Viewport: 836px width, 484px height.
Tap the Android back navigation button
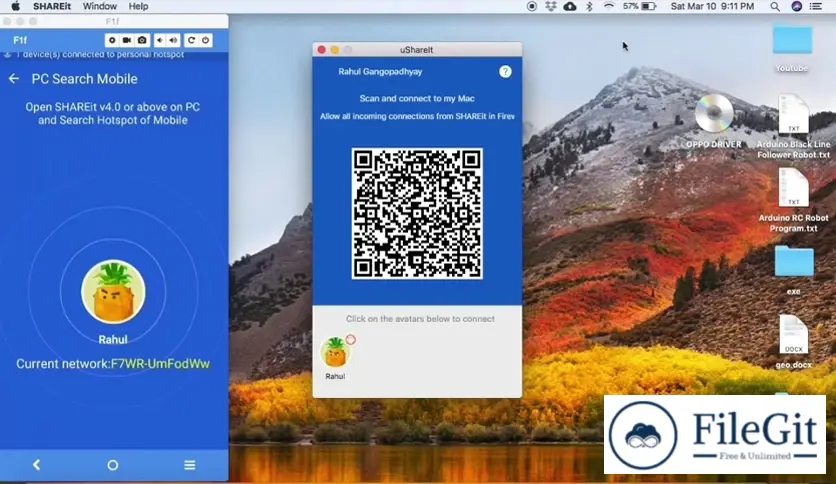[x=36, y=465]
